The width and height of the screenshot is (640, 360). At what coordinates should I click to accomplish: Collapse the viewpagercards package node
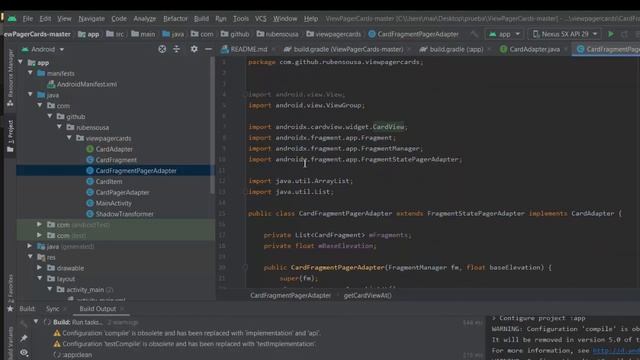pyautogui.click(x=69, y=138)
